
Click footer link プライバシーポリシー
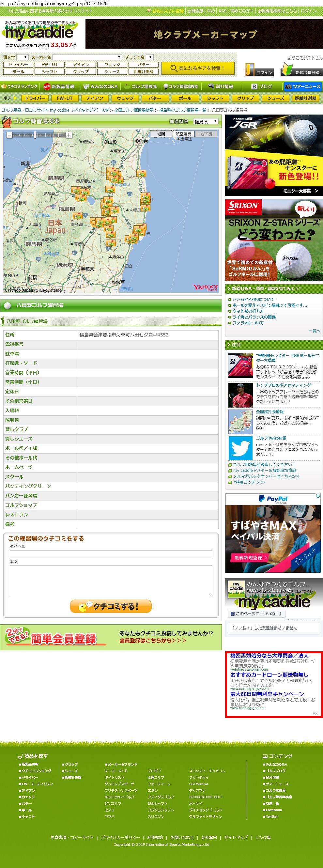point(120,837)
